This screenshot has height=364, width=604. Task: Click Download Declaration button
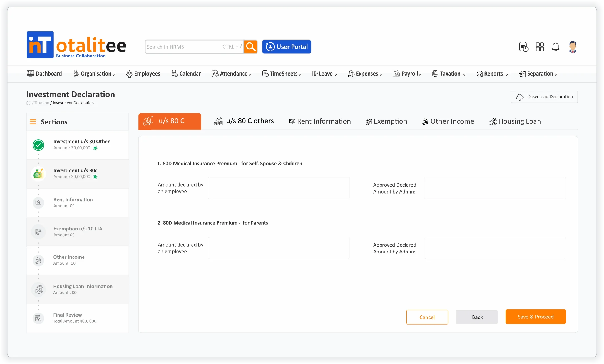(544, 97)
